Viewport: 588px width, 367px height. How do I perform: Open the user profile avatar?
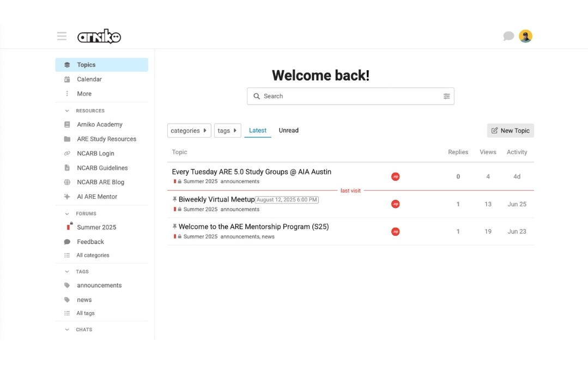click(525, 36)
